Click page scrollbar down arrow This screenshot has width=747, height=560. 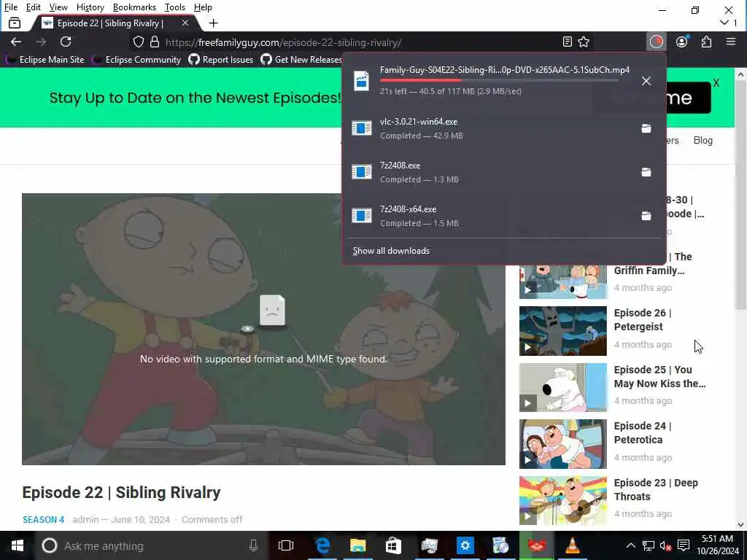click(740, 525)
